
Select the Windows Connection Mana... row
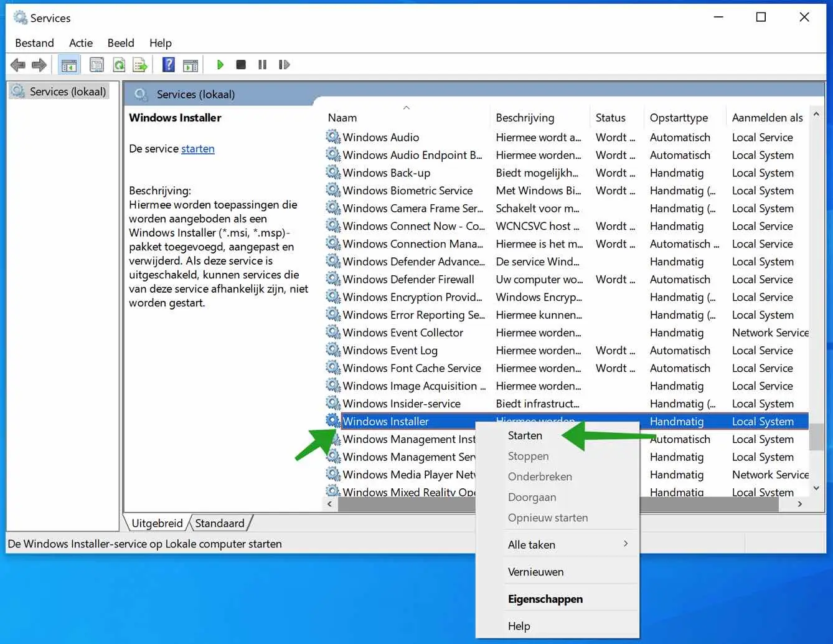[567, 244]
